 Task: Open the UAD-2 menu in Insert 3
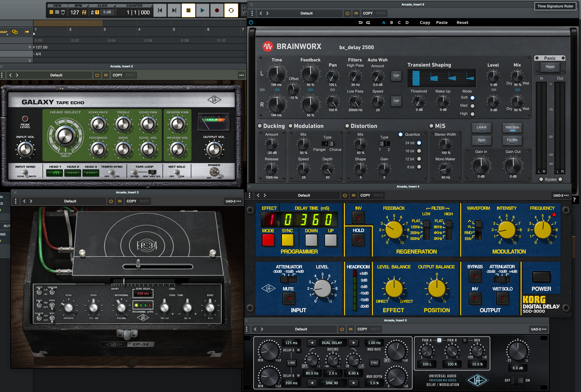pyautogui.click(x=233, y=201)
